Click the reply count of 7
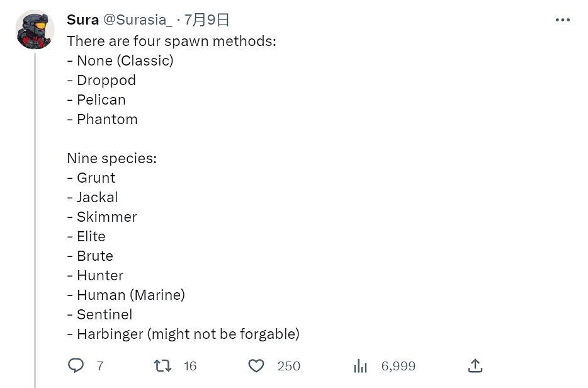588x388 pixels. point(100,366)
